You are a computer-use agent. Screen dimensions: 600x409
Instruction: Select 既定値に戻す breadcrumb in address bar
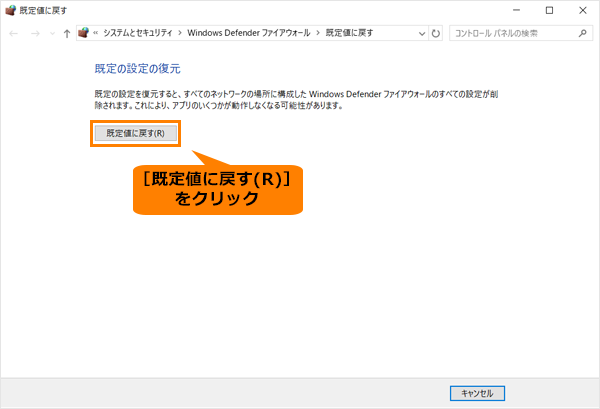(349, 33)
